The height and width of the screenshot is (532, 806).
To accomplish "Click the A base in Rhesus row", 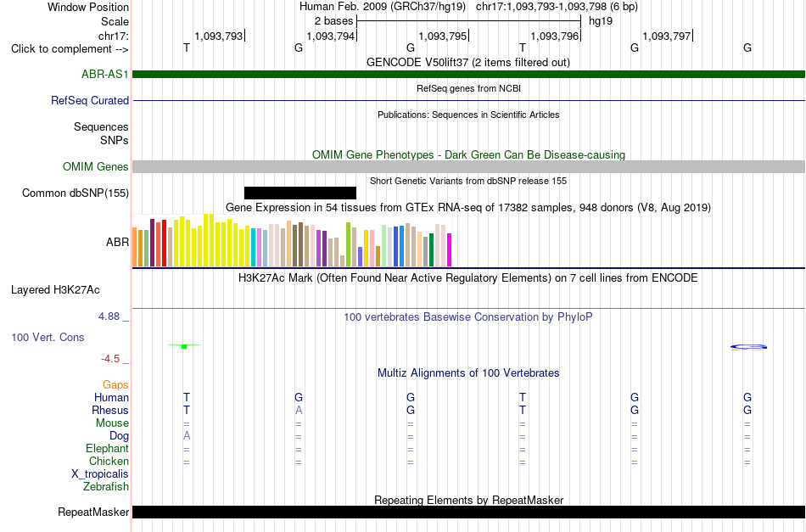I will (299, 410).
